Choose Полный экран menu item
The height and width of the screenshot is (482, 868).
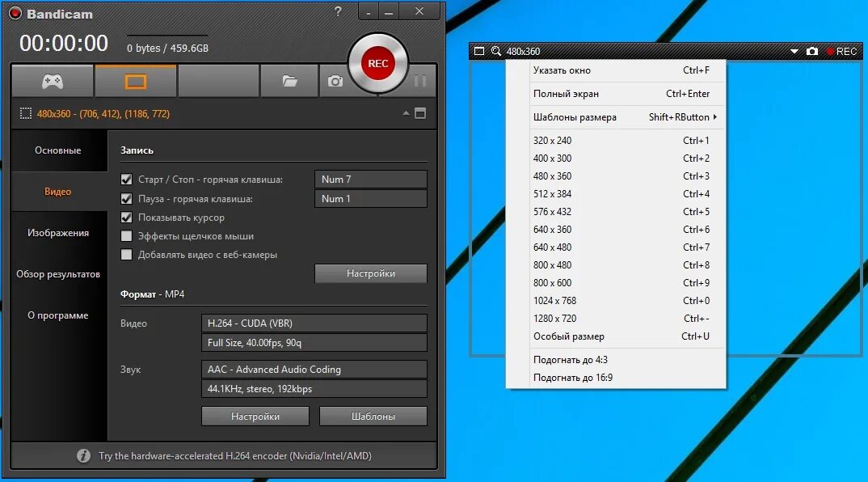616,94
